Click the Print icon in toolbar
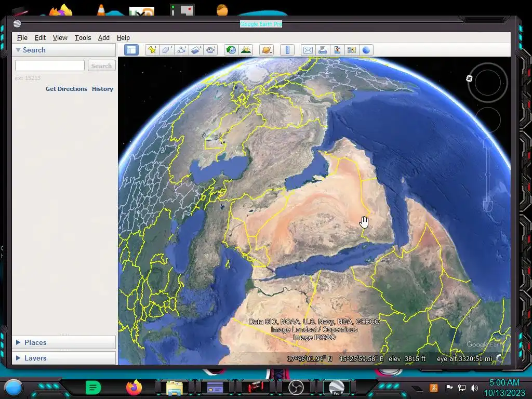 (x=322, y=50)
